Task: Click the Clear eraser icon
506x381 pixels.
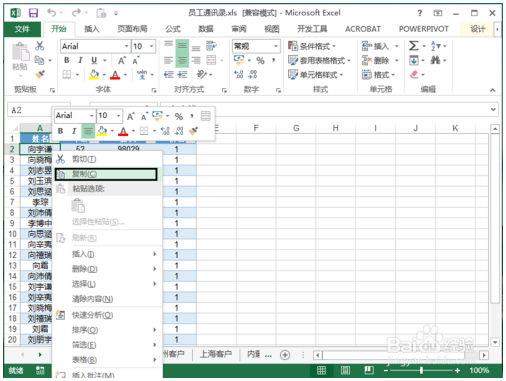Action: (x=414, y=74)
